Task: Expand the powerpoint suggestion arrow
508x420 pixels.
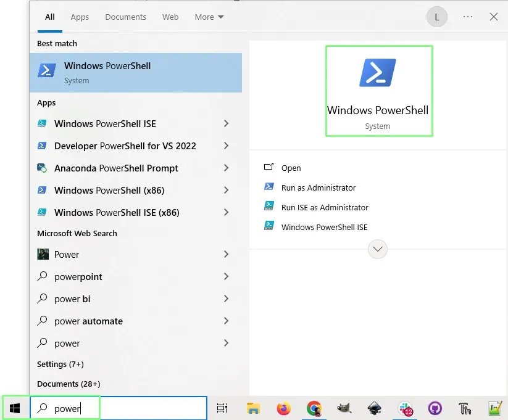Action: coord(226,276)
